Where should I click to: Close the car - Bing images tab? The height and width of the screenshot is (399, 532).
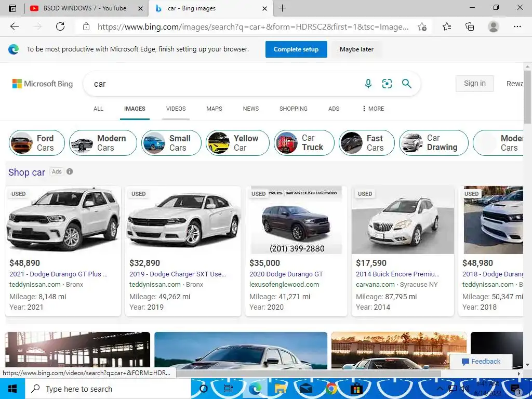pyautogui.click(x=264, y=8)
